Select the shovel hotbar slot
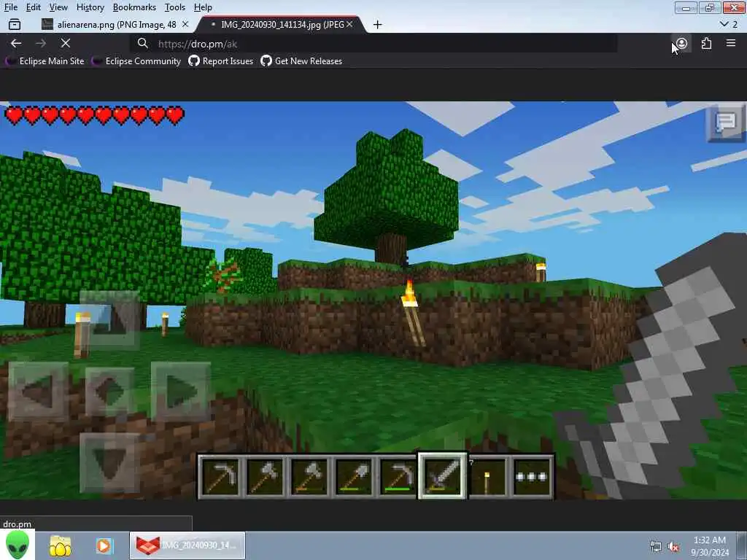This screenshot has height=560, width=747. click(x=353, y=477)
